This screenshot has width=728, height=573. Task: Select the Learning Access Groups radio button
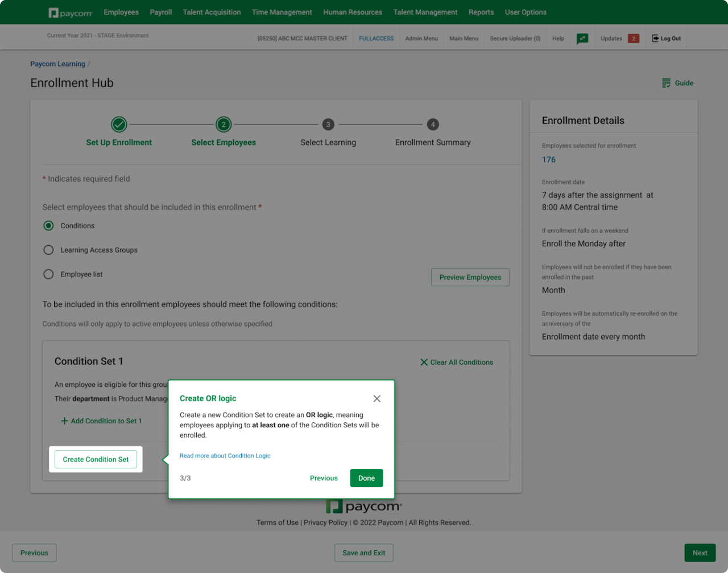click(x=49, y=250)
